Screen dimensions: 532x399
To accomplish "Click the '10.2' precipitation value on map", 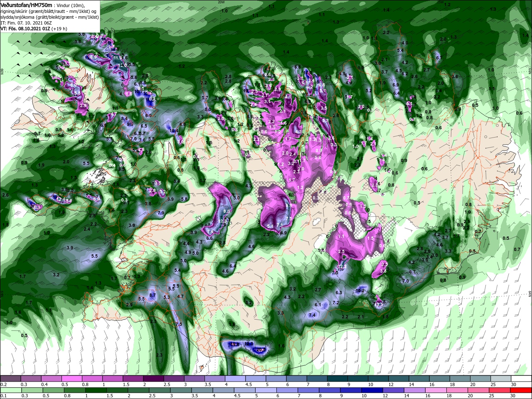I will pyautogui.click(x=360, y=291).
